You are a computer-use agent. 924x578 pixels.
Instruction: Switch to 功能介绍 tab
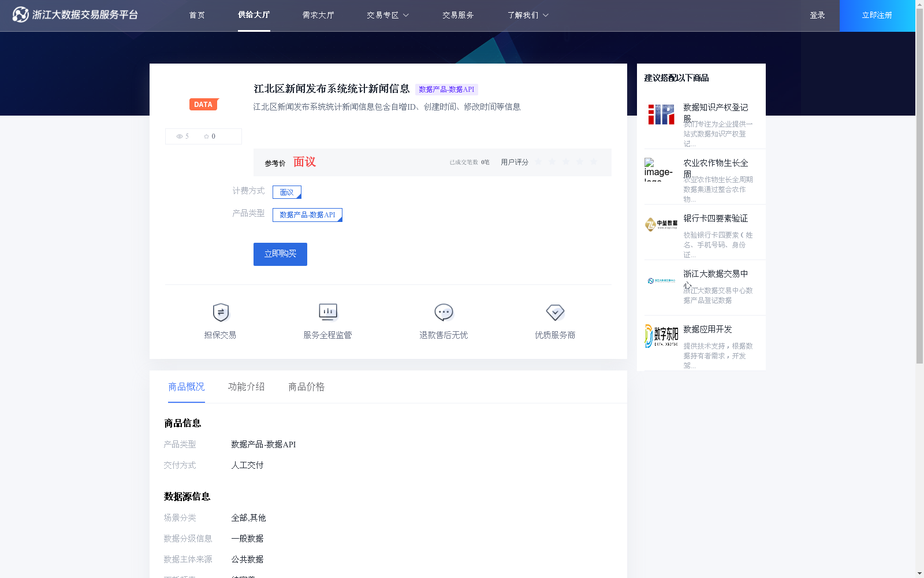coord(247,387)
